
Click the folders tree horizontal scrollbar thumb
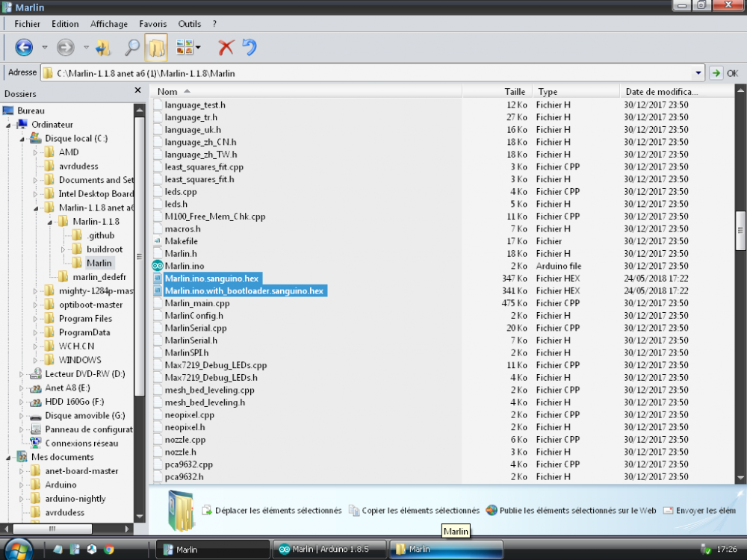tap(52, 529)
